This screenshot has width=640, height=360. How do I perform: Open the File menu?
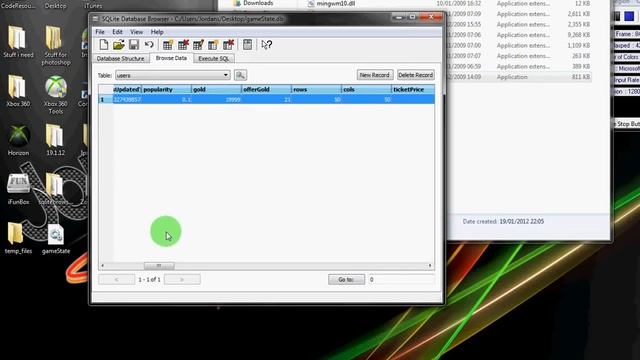click(100, 32)
